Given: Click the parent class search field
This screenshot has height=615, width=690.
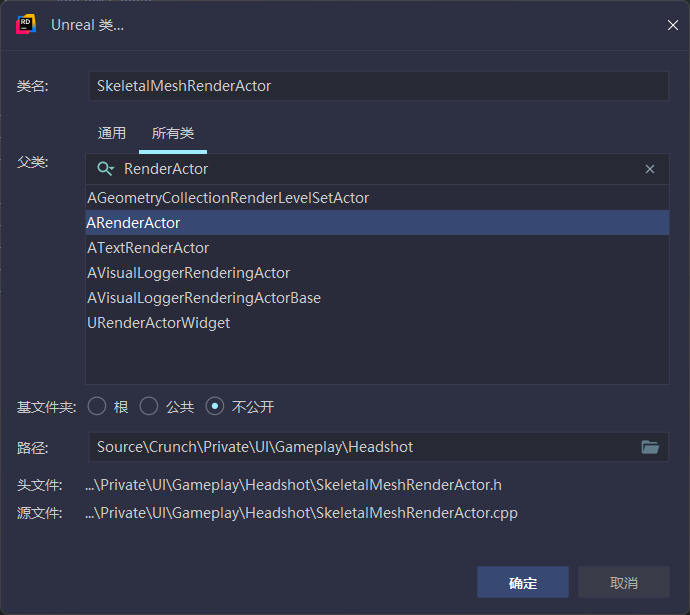Looking at the screenshot, I should coord(378,169).
